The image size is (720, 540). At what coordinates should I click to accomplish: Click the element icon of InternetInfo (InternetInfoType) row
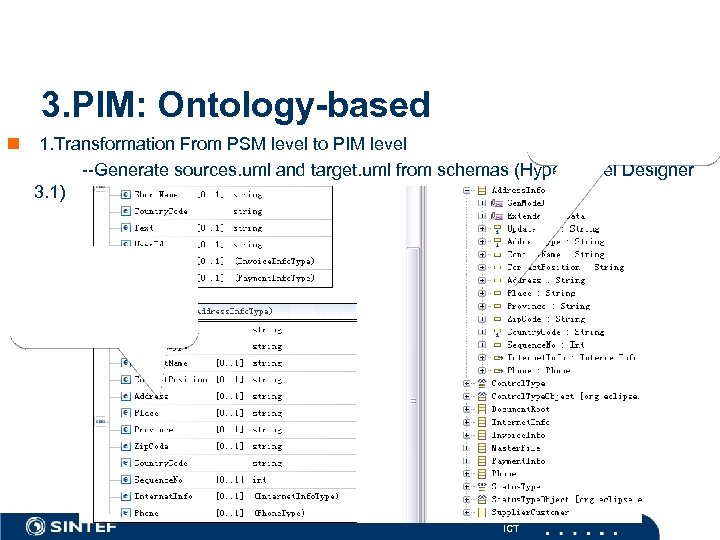125,496
